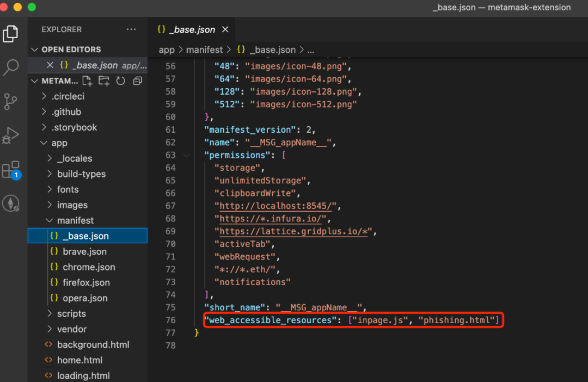Open Explorer more actions ellipsis
This screenshot has width=588, height=382.
(x=131, y=29)
